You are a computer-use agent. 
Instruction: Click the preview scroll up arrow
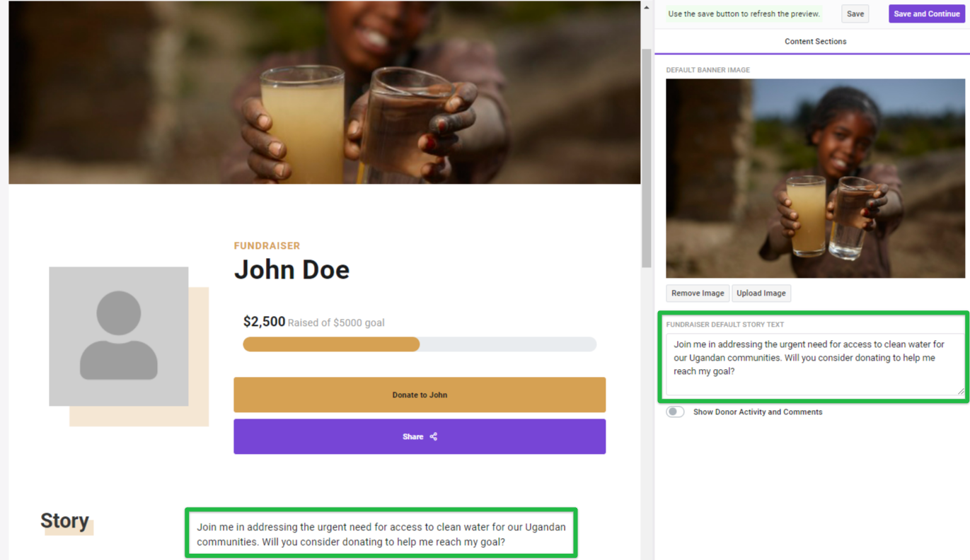(646, 8)
